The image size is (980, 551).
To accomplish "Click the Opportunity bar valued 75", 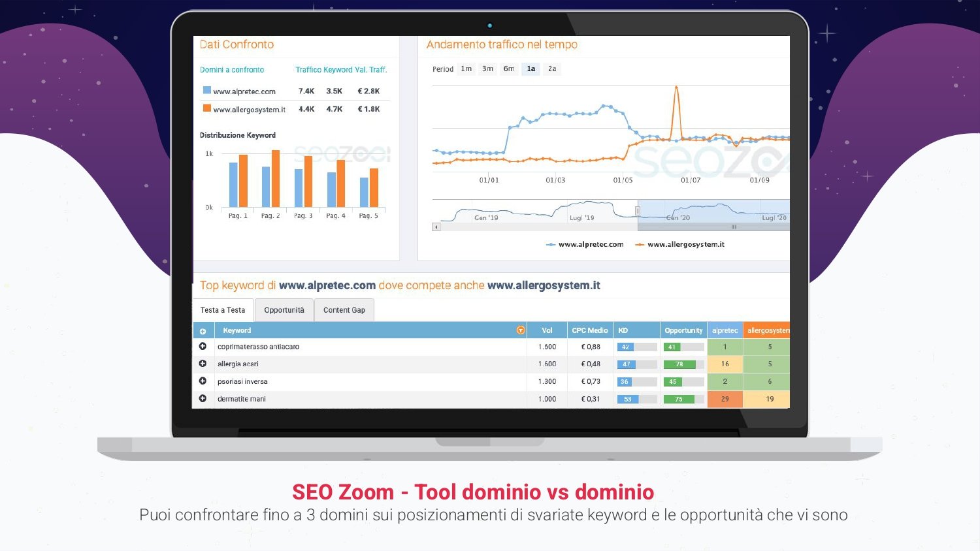I will click(x=683, y=399).
